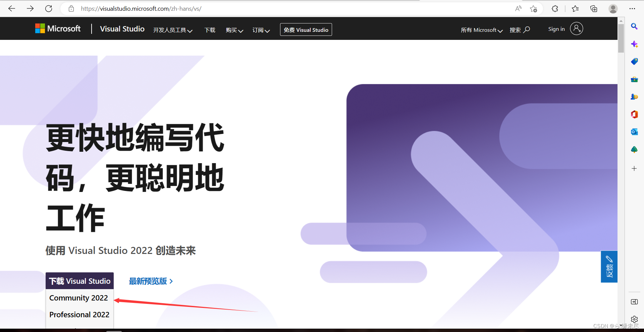Add this page to favorites
The height and width of the screenshot is (332, 644).
(534, 9)
